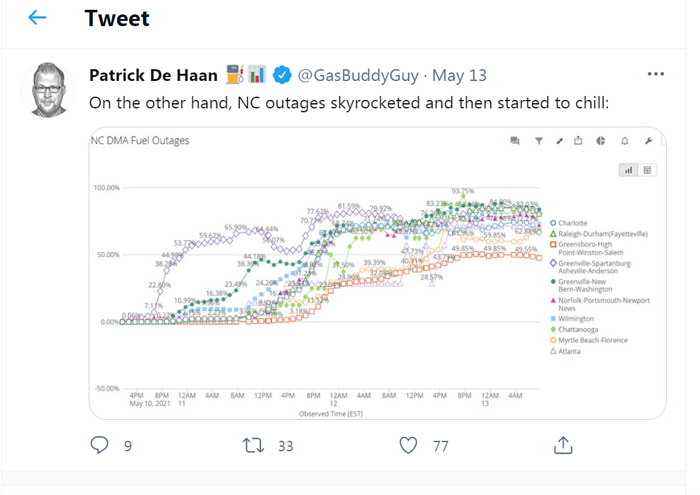The width and height of the screenshot is (700, 495).
Task: Switch to table view toggle
Action: click(x=647, y=170)
